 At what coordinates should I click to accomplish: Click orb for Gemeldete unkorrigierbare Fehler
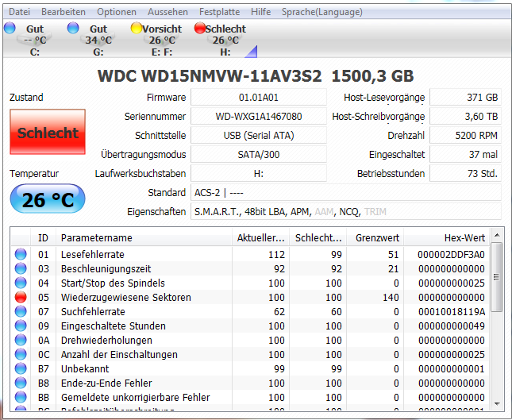point(21,397)
